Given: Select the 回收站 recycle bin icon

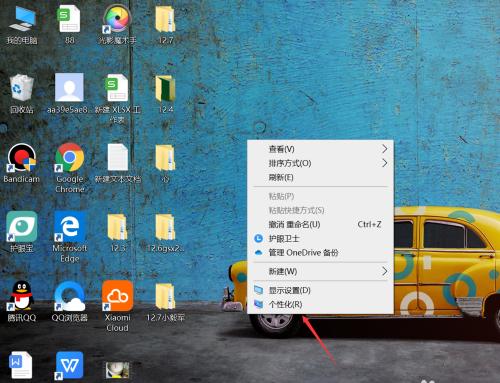Looking at the screenshot, I should coord(22,87).
